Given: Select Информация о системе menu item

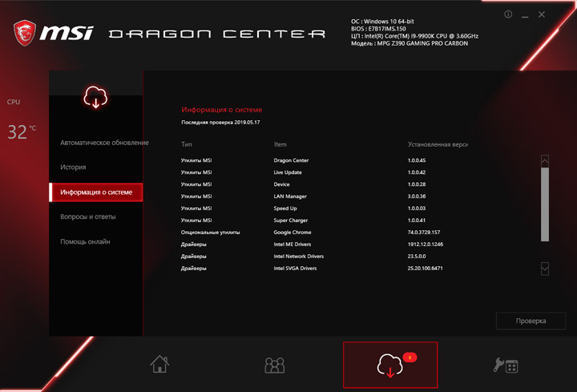Looking at the screenshot, I should click(x=96, y=192).
